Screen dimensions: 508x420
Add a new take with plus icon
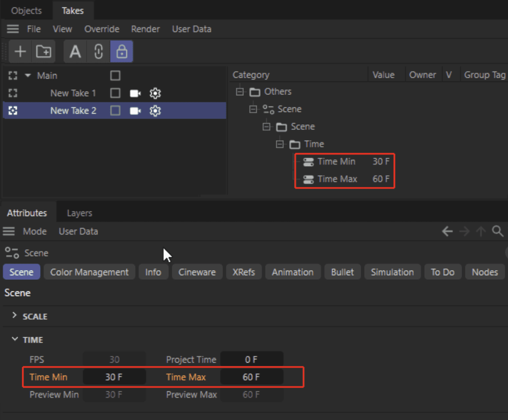click(x=20, y=51)
